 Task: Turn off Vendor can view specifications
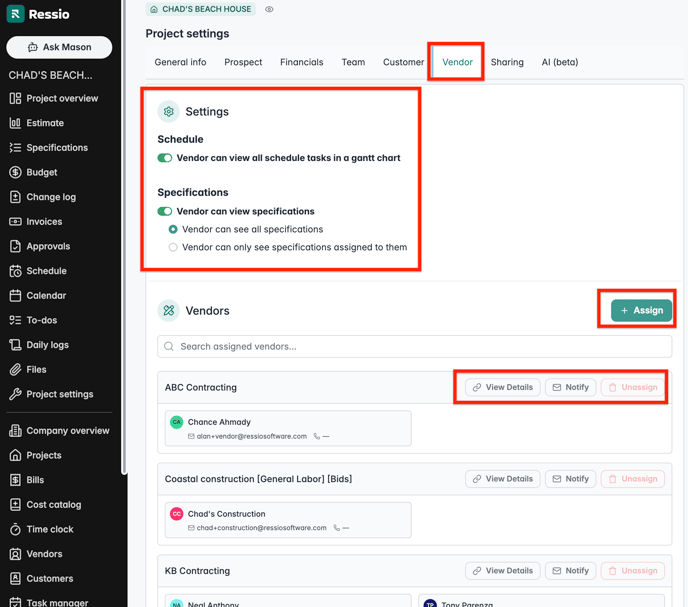pyautogui.click(x=165, y=211)
